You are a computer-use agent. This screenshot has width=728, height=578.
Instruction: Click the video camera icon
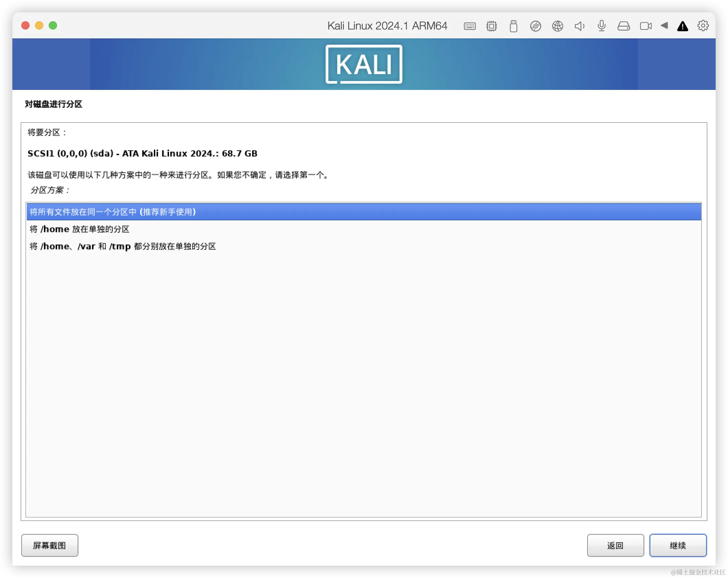click(x=646, y=26)
